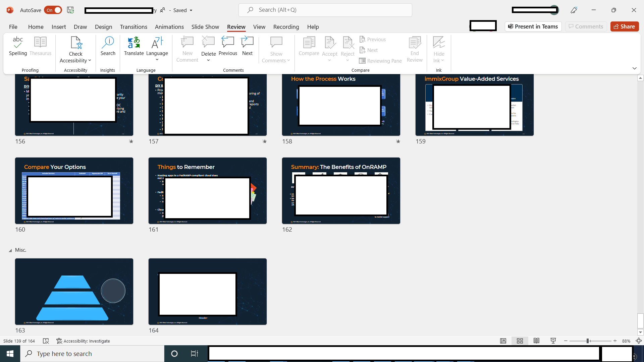The width and height of the screenshot is (644, 362).
Task: Open the Thesaurus tool
Action: pos(40,46)
